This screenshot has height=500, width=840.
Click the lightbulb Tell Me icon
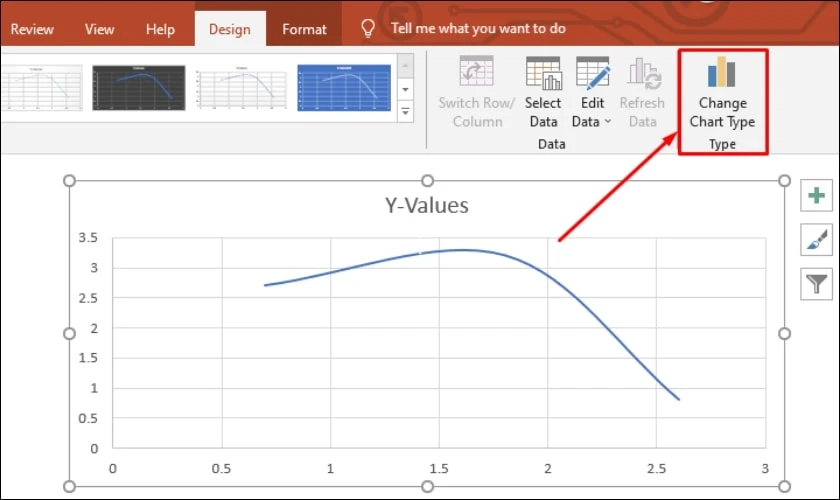(368, 28)
